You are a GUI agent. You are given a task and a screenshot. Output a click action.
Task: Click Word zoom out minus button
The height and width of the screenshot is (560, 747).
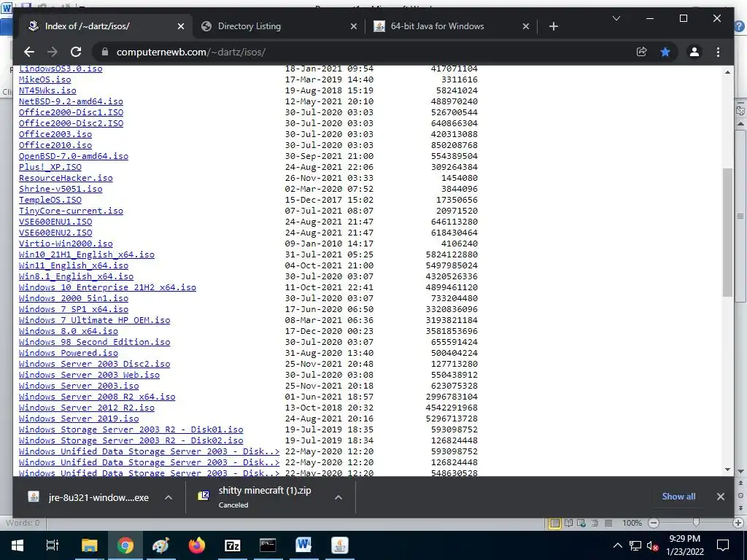654,523
